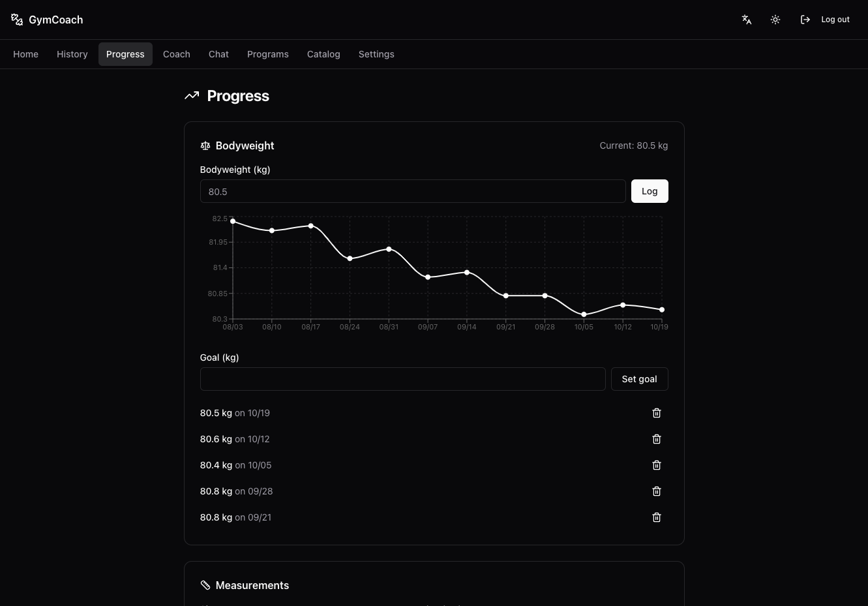This screenshot has height=606, width=868.
Task: Focus the Bodyweight (kg) input field
Action: click(413, 191)
